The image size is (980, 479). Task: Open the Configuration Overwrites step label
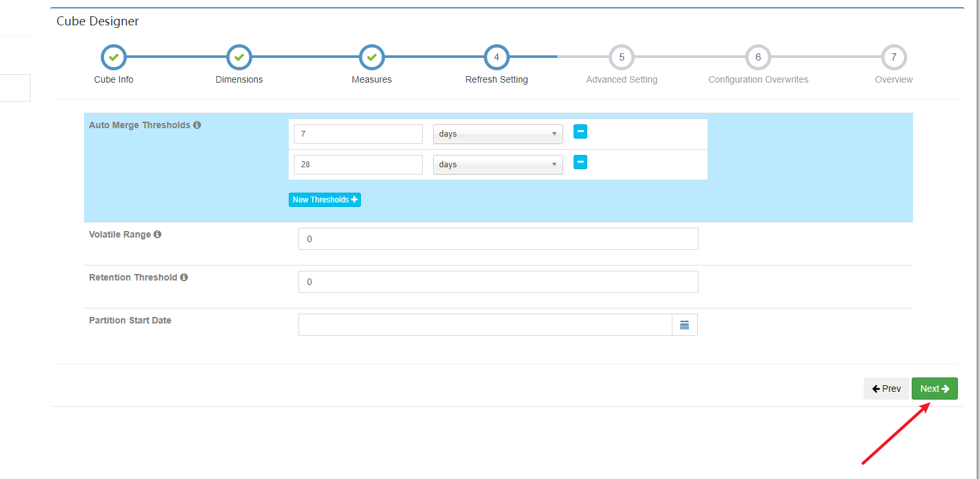pos(758,79)
